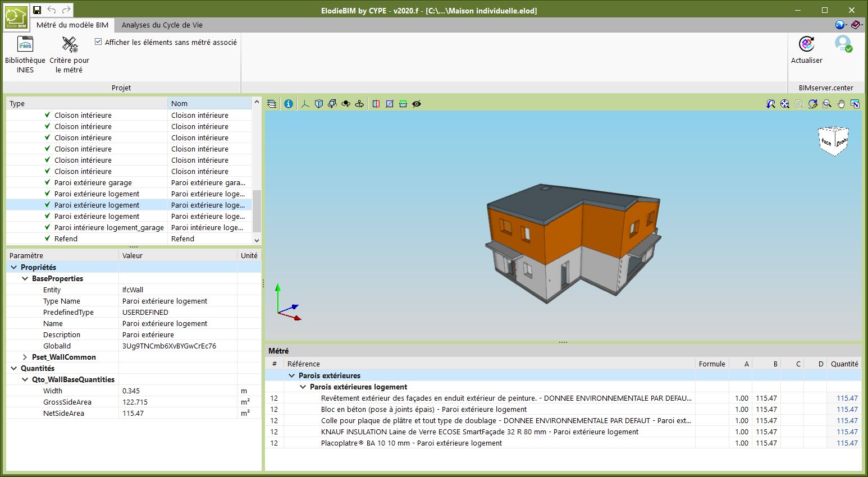The width and height of the screenshot is (868, 477).
Task: Click the NetSideArea value 115.47
Action: coord(133,414)
